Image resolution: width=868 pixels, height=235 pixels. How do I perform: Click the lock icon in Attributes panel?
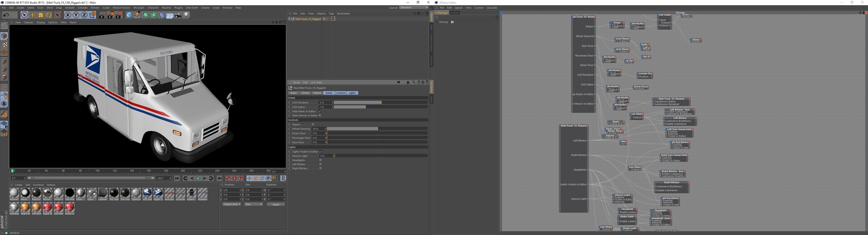(418, 82)
